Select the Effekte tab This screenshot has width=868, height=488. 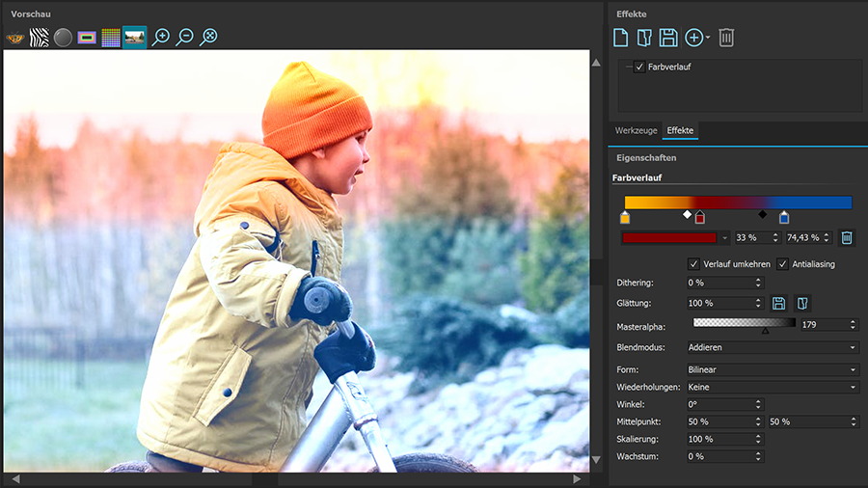(680, 130)
